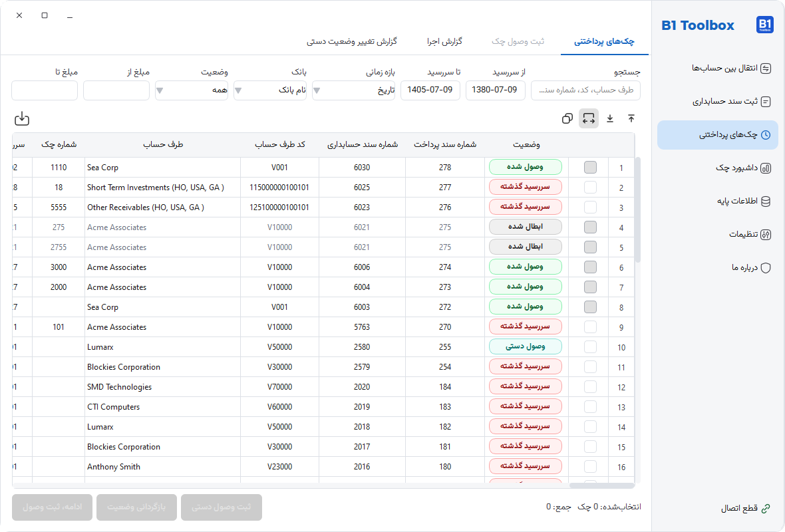Check the checkbox in row 15

[x=590, y=446]
